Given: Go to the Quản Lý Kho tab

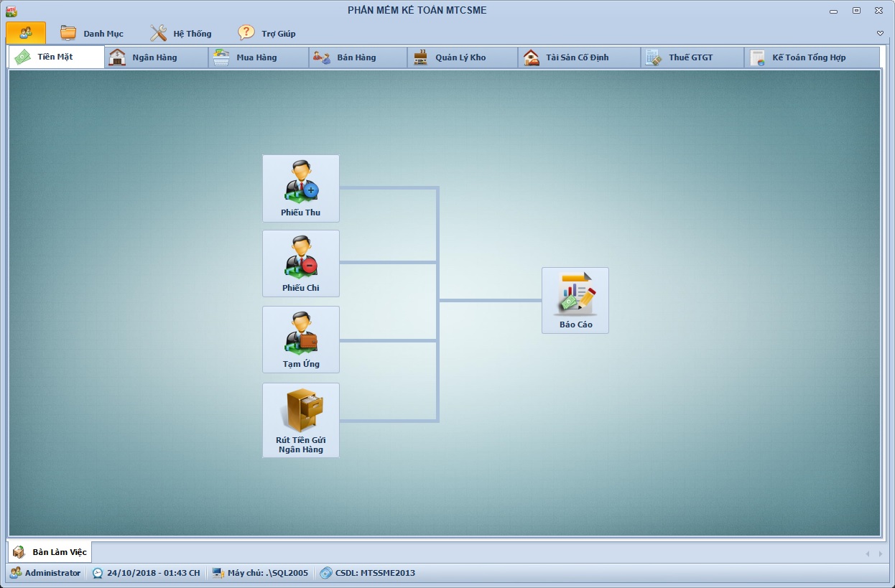Looking at the screenshot, I should (x=461, y=57).
